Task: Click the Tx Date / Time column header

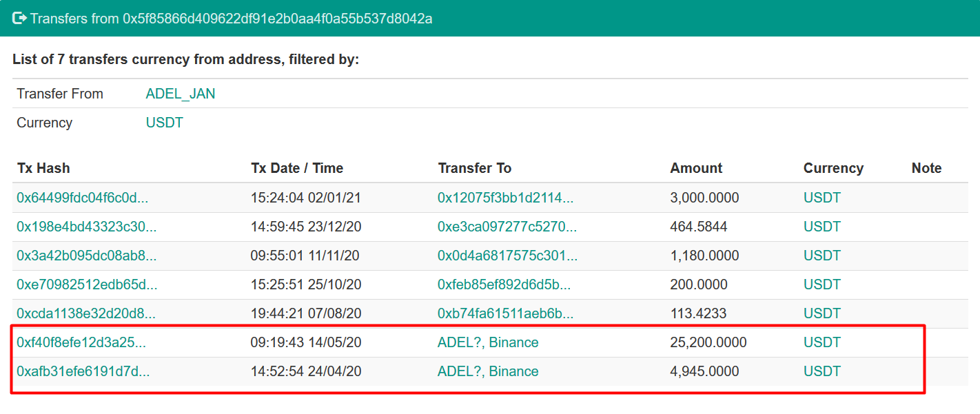Action: click(297, 168)
